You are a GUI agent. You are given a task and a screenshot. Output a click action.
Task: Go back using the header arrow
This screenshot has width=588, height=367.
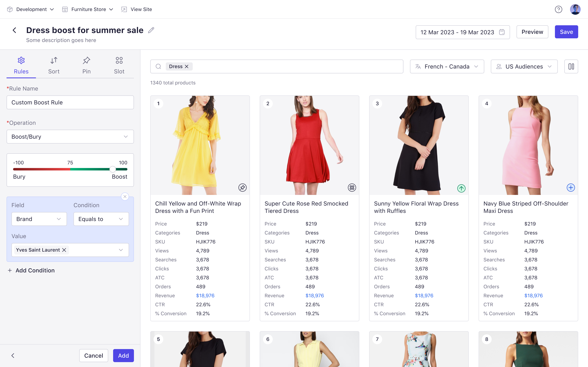(14, 30)
